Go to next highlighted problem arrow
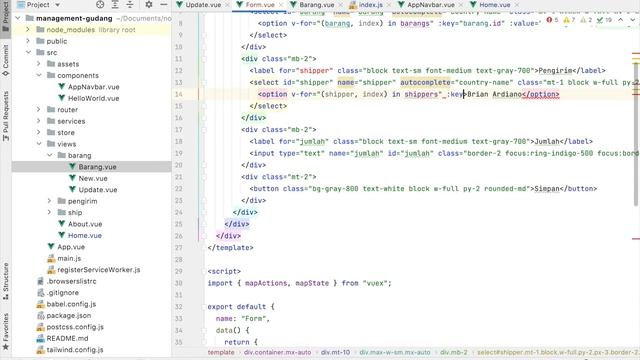 632,20
